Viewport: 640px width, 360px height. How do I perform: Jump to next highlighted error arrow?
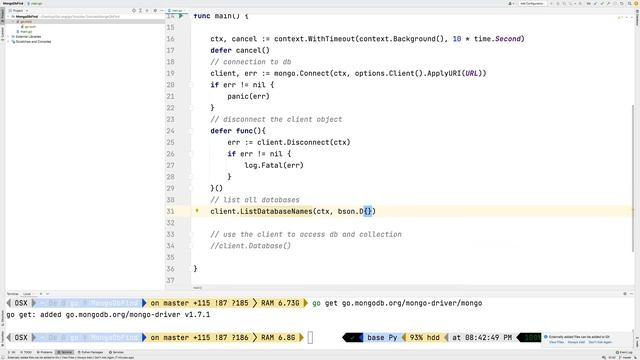point(631,17)
